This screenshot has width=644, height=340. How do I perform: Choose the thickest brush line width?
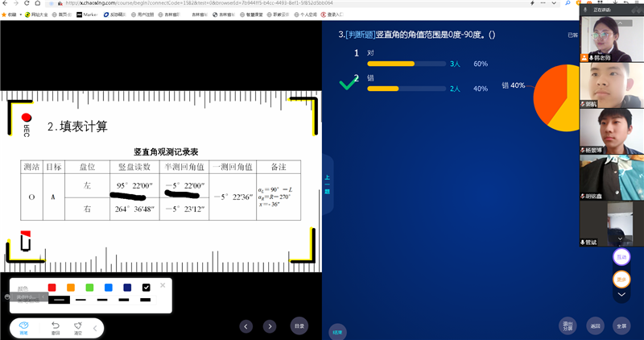[145, 301]
